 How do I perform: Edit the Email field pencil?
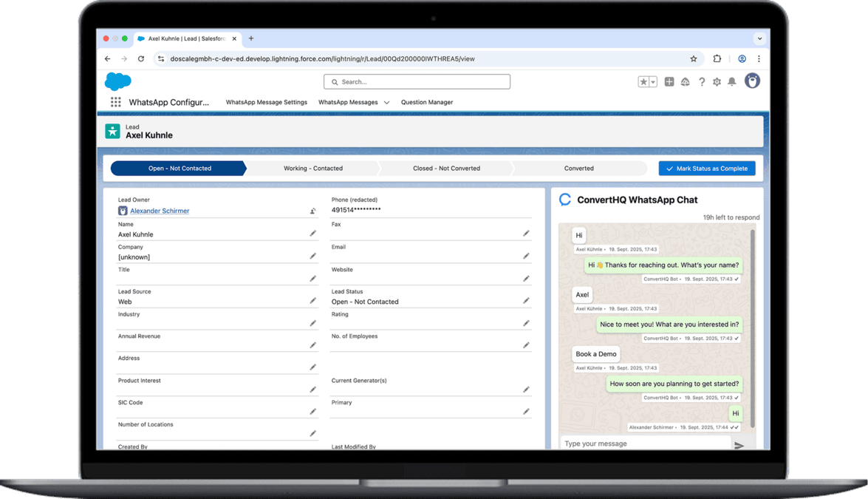tap(526, 256)
